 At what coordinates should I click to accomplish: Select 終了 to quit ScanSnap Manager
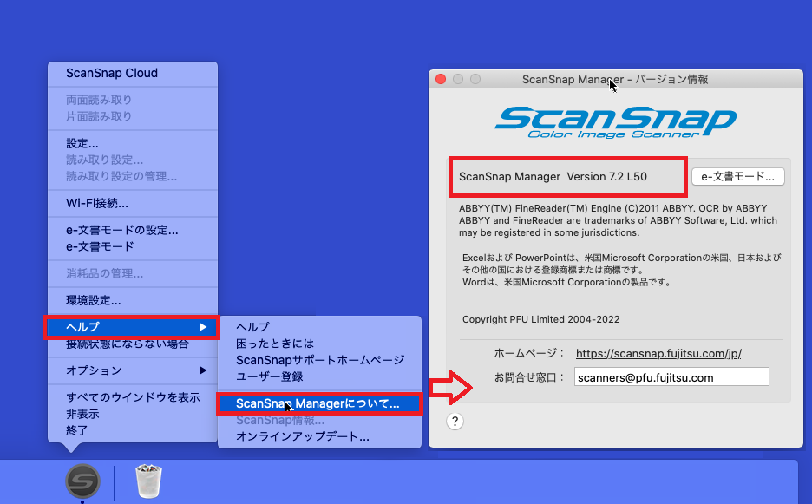coord(133,430)
